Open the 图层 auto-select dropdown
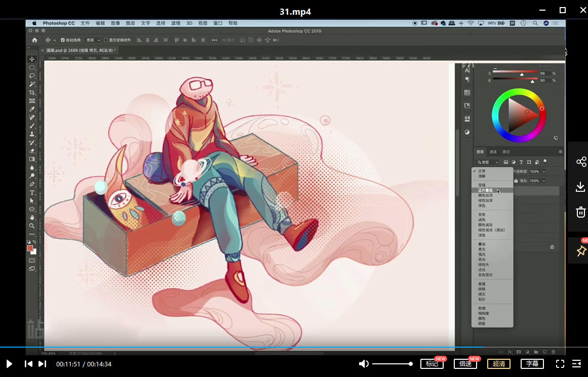 pyautogui.click(x=93, y=40)
